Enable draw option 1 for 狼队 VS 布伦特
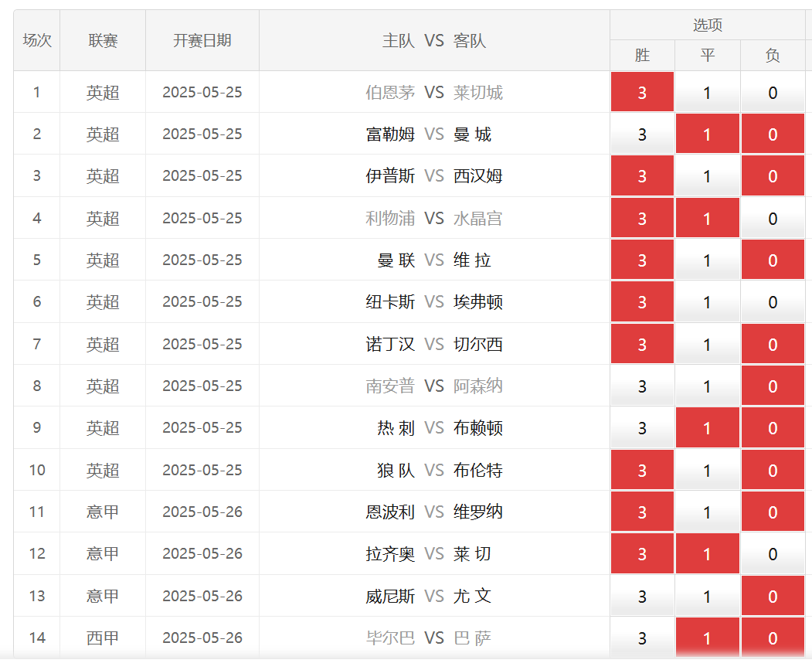812x670 pixels. 708,470
